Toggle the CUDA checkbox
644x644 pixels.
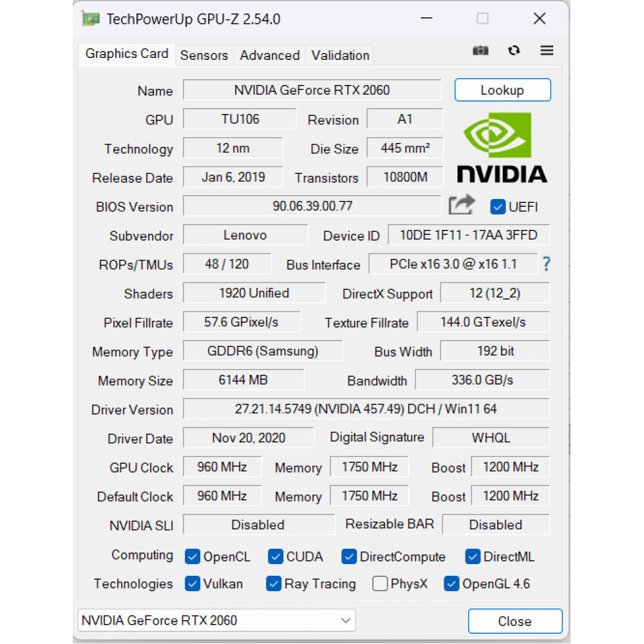[x=275, y=556]
